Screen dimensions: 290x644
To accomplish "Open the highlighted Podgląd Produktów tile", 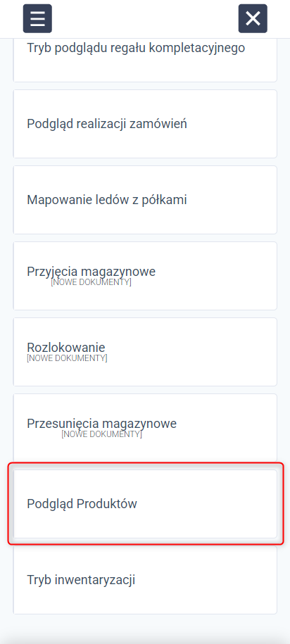I will click(145, 503).
